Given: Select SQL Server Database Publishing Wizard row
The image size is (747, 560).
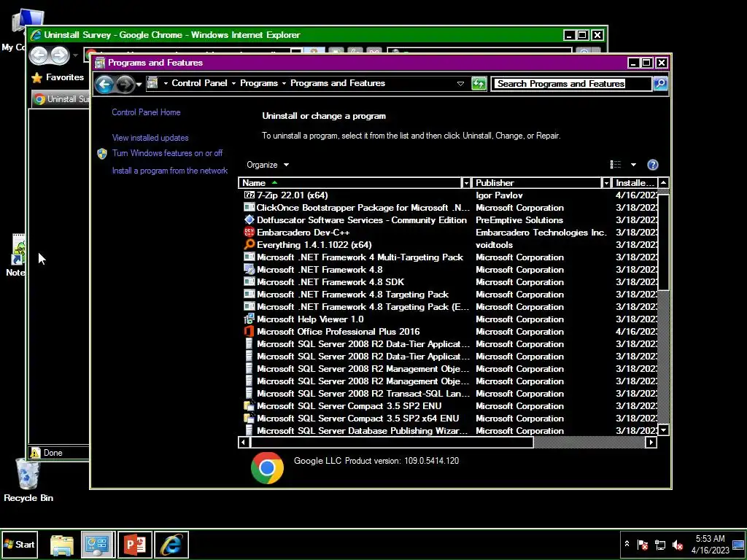Looking at the screenshot, I should (x=448, y=430).
